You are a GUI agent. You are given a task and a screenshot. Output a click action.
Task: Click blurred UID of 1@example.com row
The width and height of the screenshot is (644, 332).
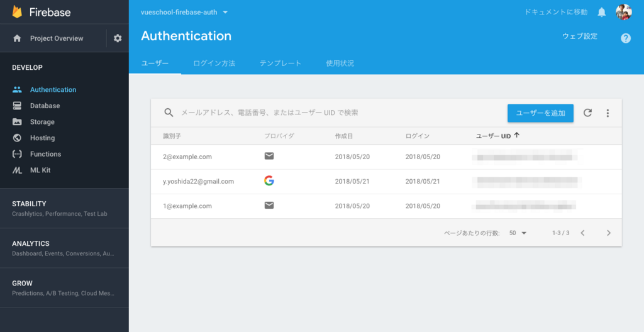[x=524, y=205]
